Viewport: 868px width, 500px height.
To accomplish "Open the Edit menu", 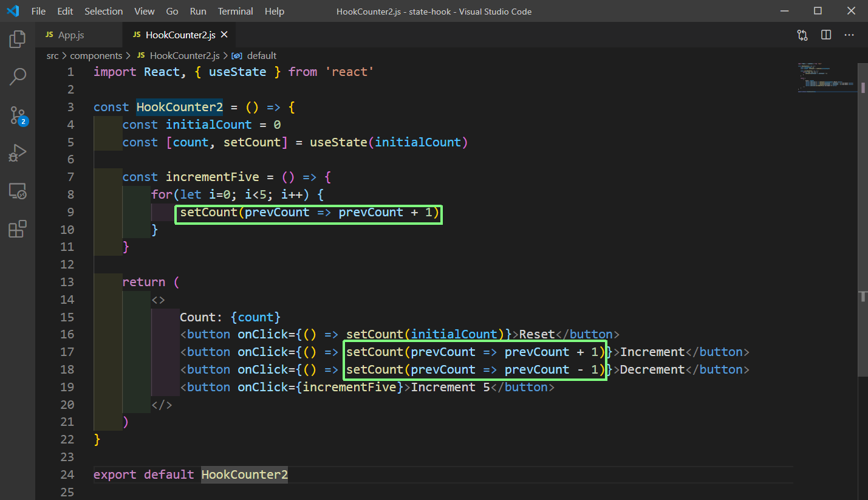I will pos(65,11).
